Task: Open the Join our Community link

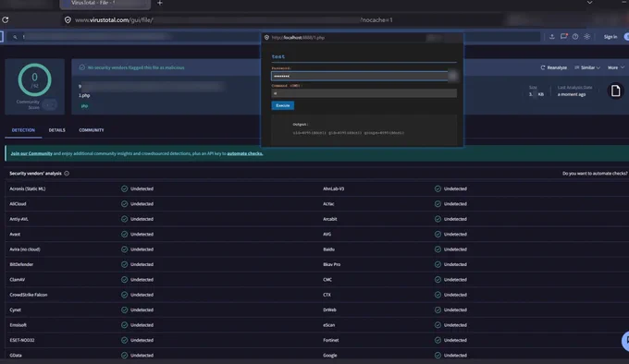Action: point(31,153)
